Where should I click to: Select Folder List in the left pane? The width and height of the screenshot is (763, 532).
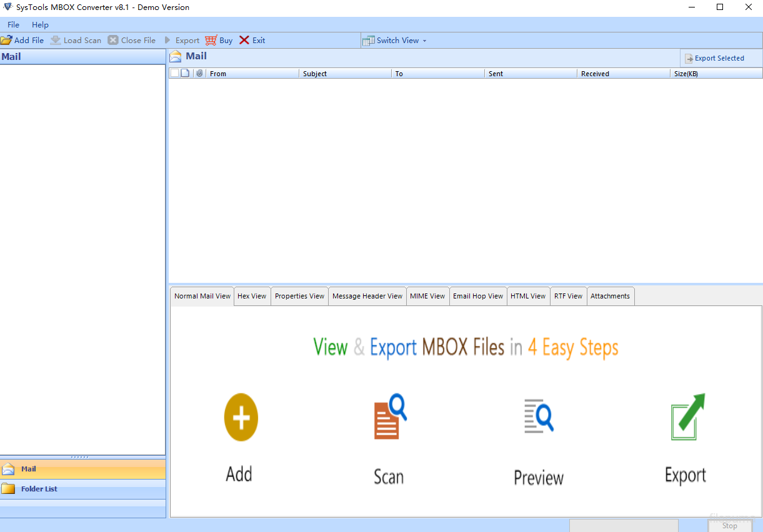coord(39,489)
